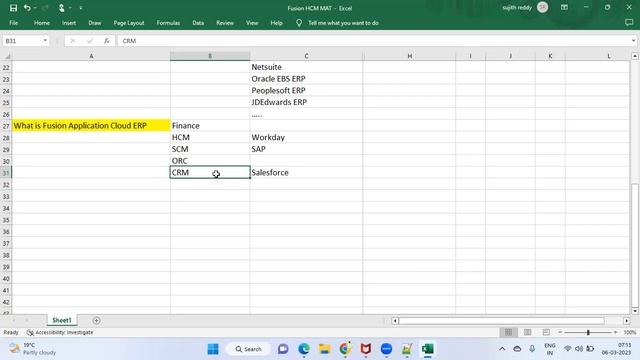Click the cell containing Peoplesoft ERP
Image resolution: width=640 pixels, height=360 pixels.
pyautogui.click(x=306, y=90)
